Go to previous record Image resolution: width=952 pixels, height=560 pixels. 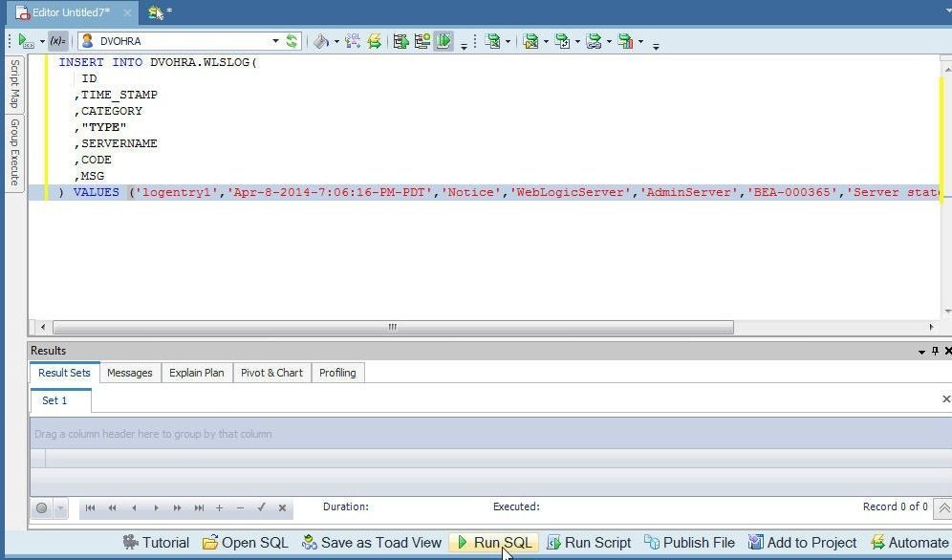(x=134, y=507)
